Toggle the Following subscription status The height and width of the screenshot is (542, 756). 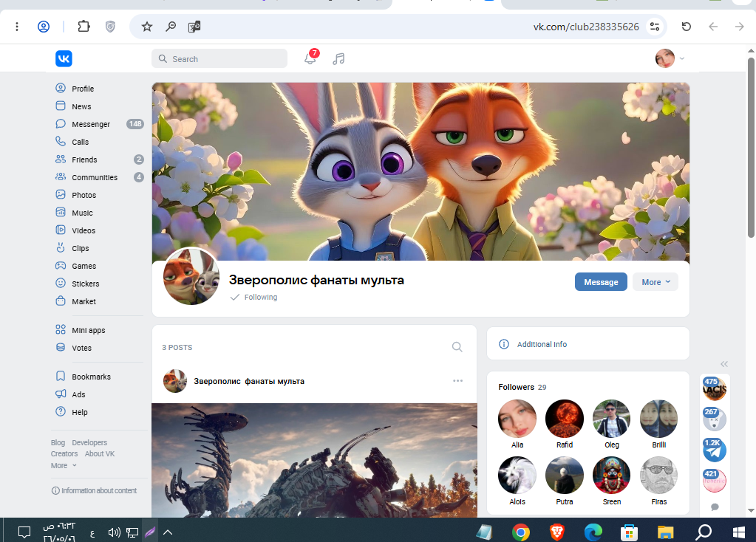(254, 298)
